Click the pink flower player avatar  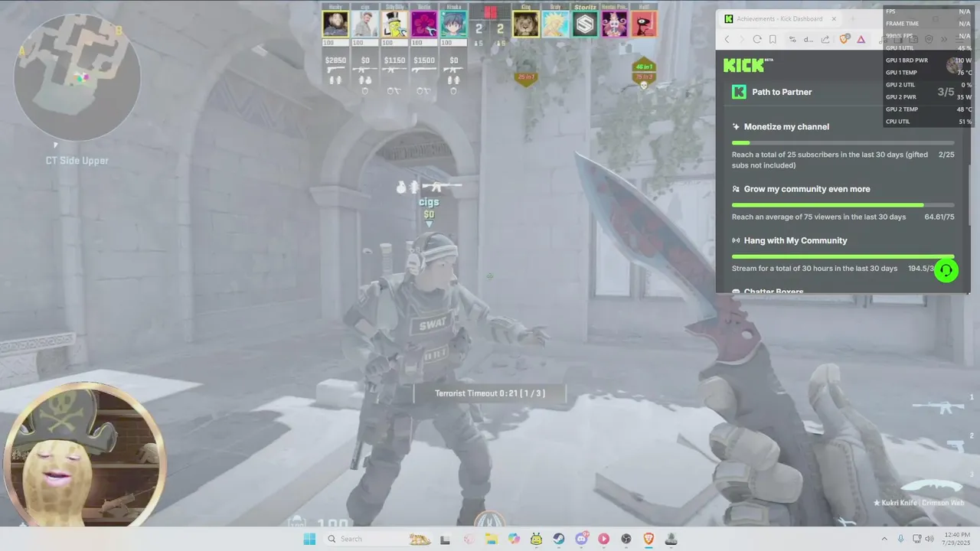[x=424, y=24]
